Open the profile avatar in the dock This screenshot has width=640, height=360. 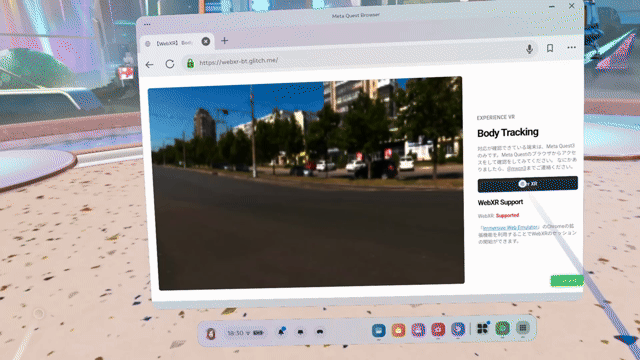click(211, 334)
